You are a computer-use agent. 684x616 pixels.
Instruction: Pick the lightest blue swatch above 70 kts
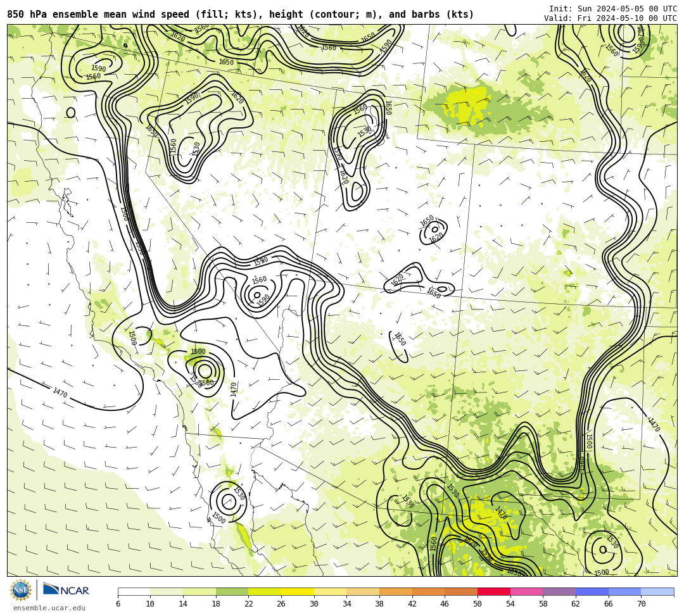pos(657,591)
